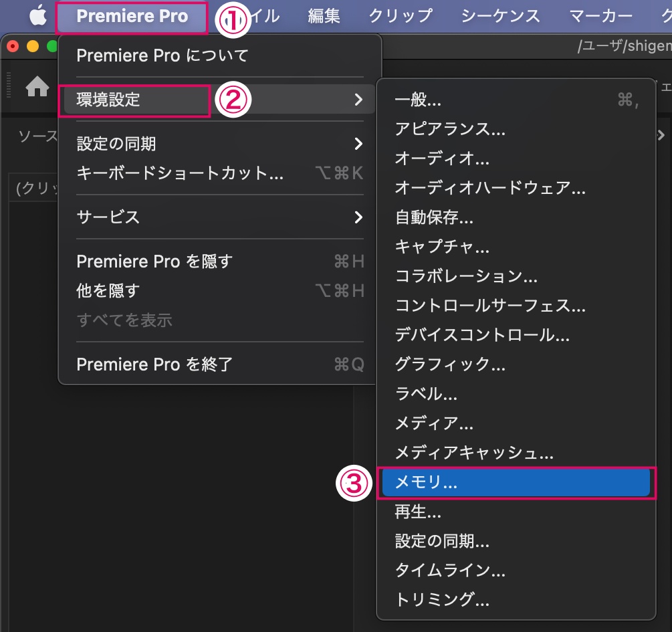Open メディア... preferences

pyautogui.click(x=516, y=423)
